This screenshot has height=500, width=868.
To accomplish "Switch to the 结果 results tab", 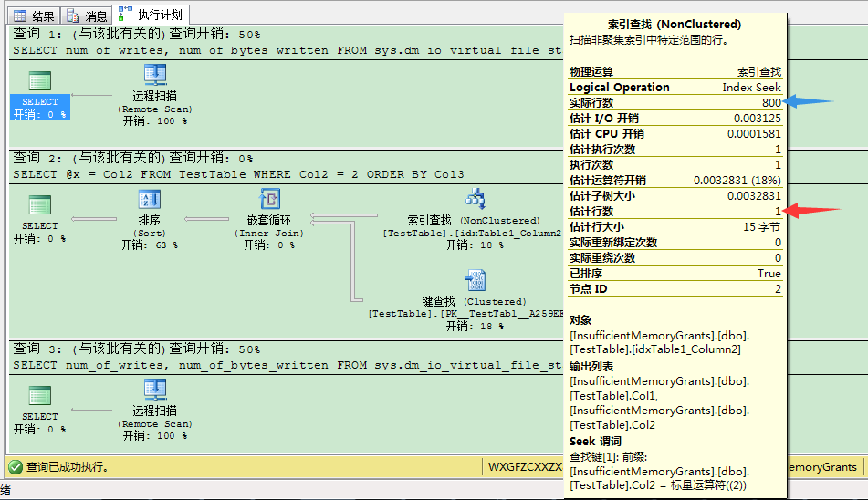I will (x=35, y=16).
